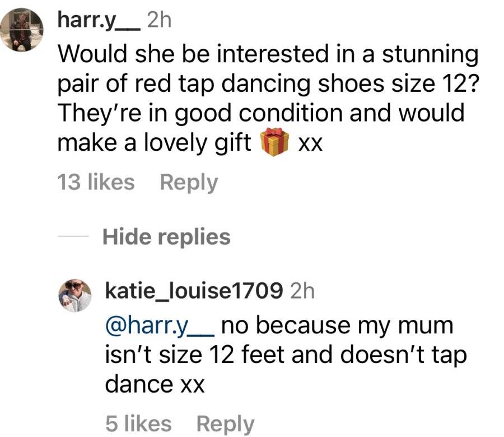This screenshot has height=437, width=504.
Task: Select the 'They're in good condition' line
Action: click(x=262, y=113)
